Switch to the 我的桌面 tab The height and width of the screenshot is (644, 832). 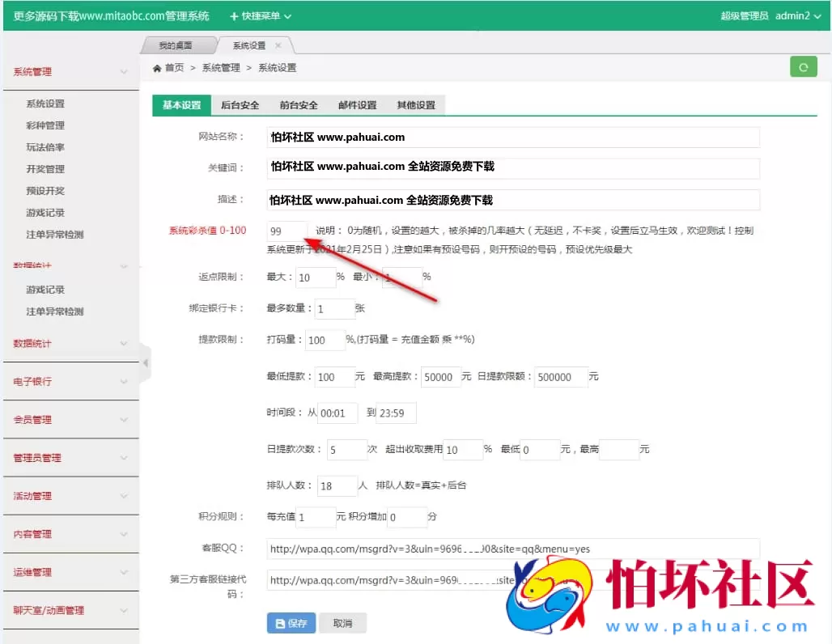(177, 46)
